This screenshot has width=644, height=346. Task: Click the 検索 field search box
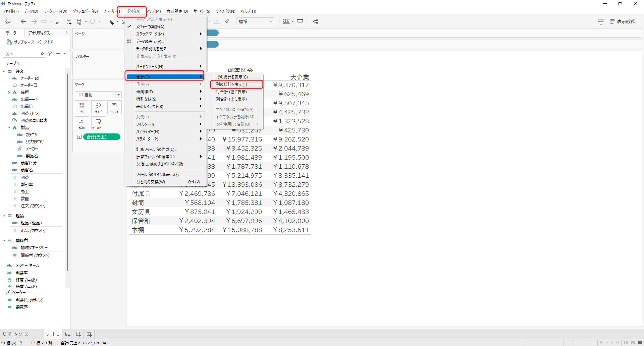(22, 54)
